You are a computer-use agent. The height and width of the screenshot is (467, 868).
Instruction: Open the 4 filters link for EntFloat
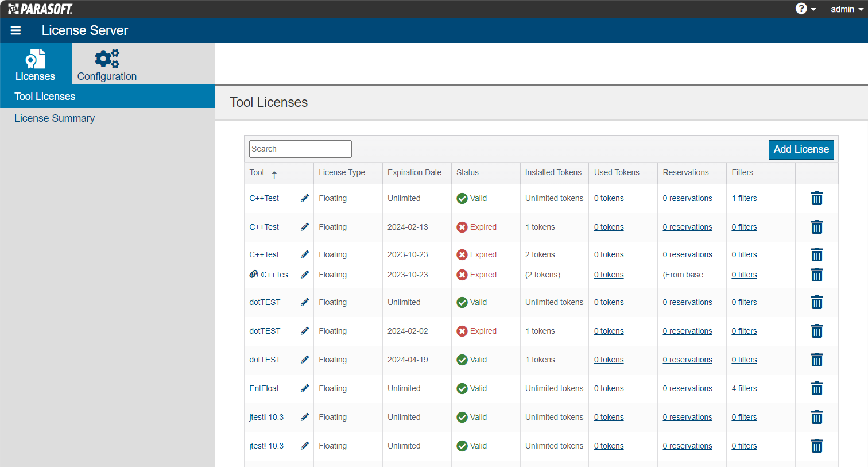tap(744, 388)
